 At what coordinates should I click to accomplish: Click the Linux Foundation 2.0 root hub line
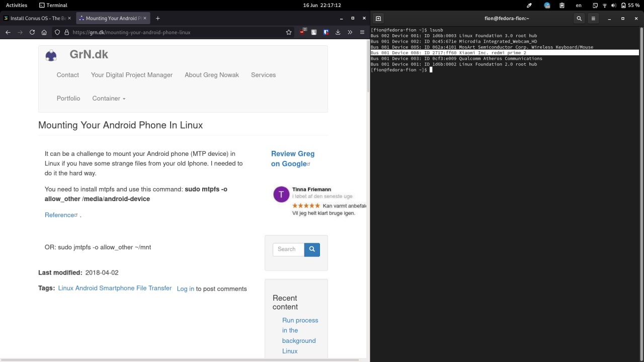[454, 64]
